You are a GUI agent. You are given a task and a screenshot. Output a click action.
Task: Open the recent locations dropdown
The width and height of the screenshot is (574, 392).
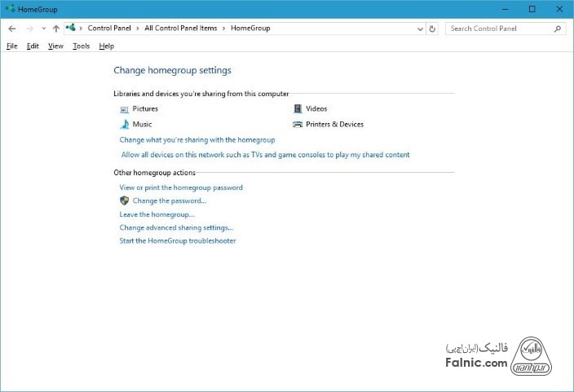pyautogui.click(x=43, y=29)
